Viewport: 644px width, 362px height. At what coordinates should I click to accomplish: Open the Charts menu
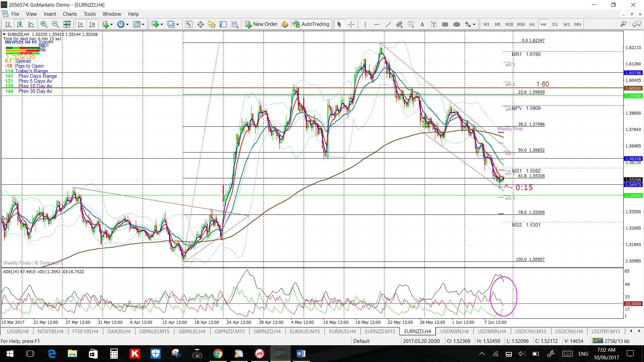(x=70, y=14)
